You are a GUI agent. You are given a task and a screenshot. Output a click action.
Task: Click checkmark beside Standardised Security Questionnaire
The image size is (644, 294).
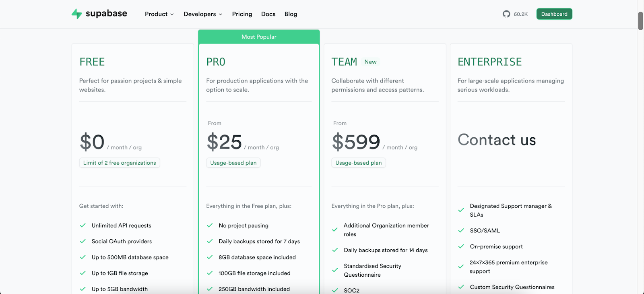pos(335,270)
